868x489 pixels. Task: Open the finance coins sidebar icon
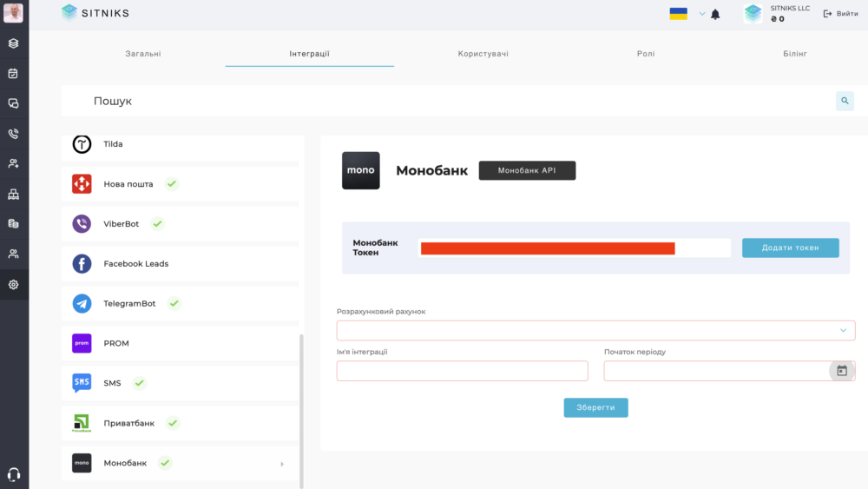pos(13,224)
